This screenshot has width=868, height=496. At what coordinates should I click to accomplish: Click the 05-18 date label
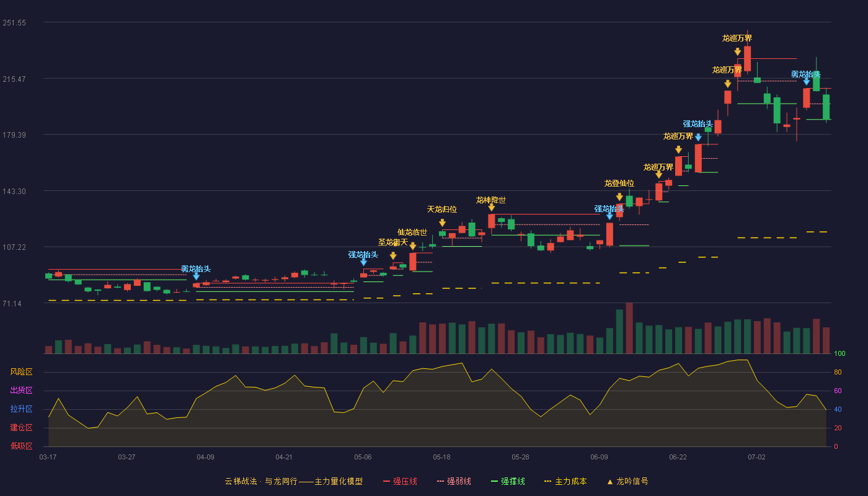[441, 457]
